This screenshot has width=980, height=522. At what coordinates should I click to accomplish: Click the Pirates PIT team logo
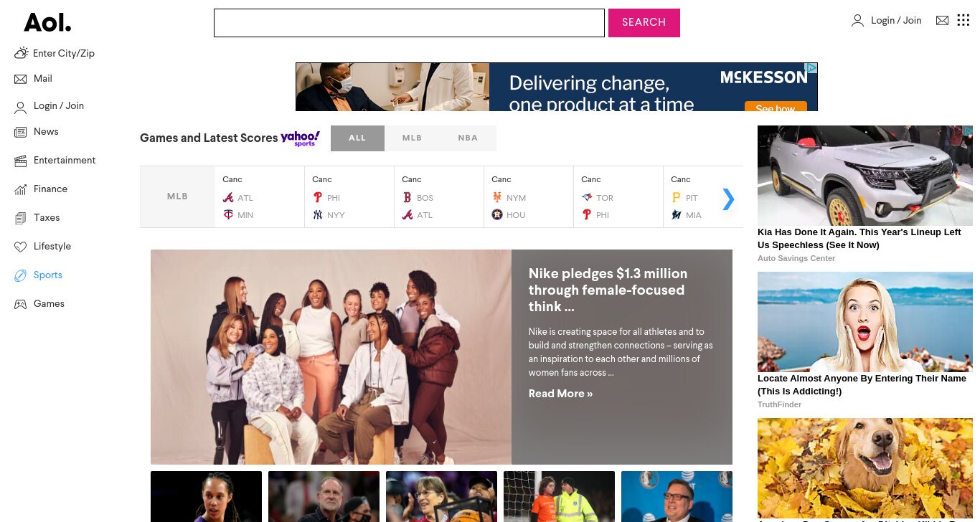pos(676,197)
